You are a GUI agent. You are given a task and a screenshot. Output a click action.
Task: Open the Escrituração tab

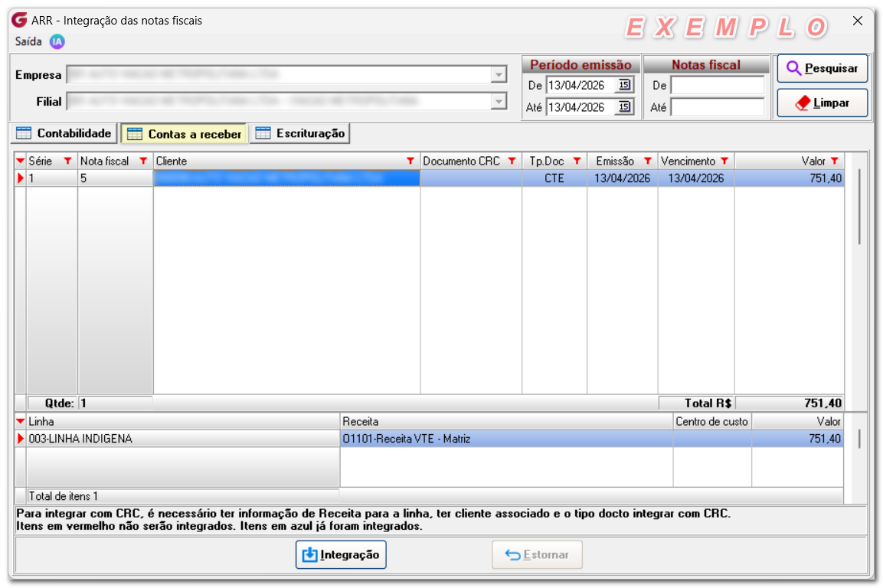click(x=299, y=133)
